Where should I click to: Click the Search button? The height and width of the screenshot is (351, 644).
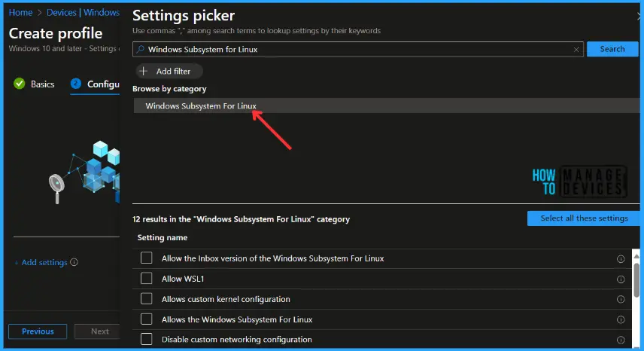[x=612, y=49]
